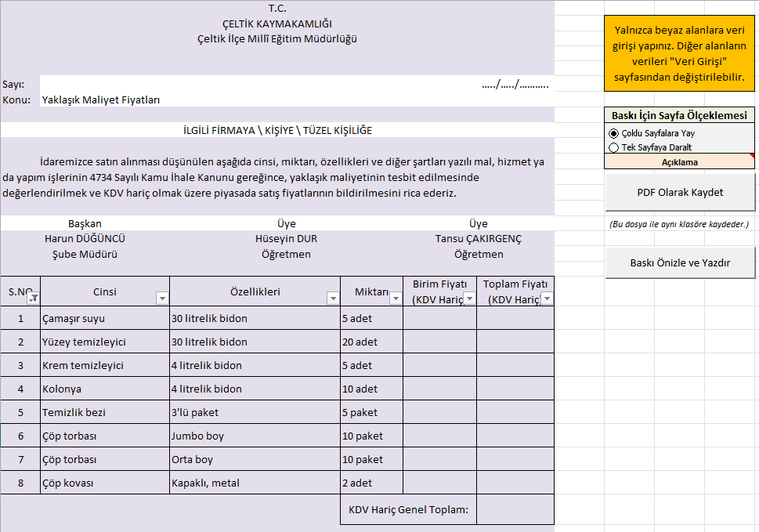Click the Jumbo boy cell
Viewport: 759px width, 532px height.
[255, 436]
